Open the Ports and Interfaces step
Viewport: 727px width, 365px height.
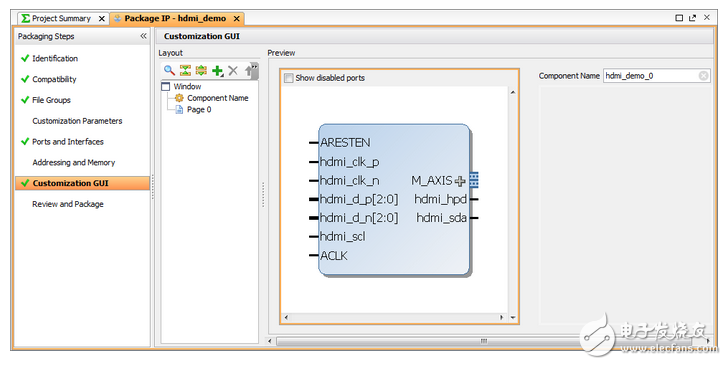pyautogui.click(x=68, y=142)
